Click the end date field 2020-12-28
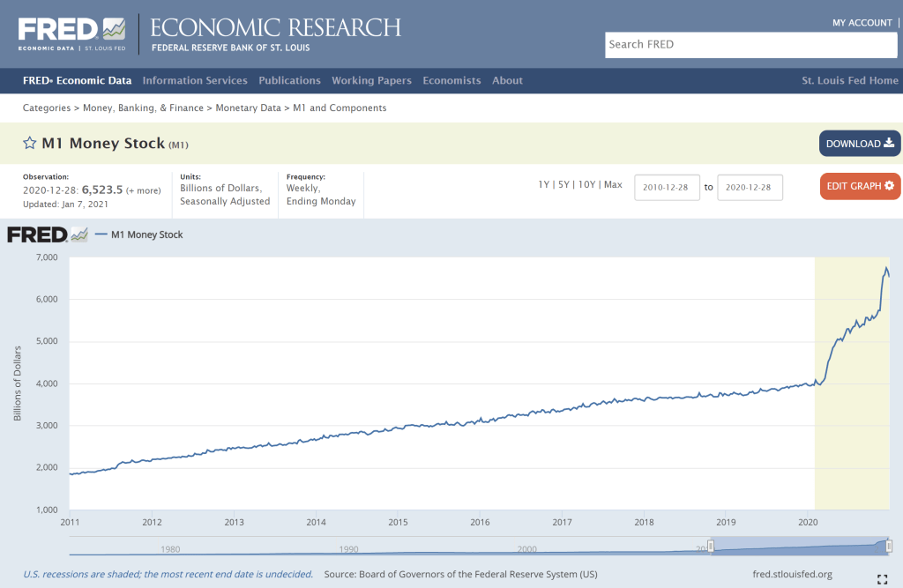 tap(750, 188)
